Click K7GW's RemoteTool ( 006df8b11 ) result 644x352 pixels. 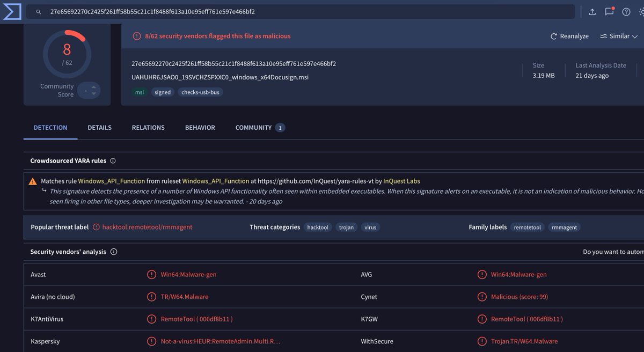pyautogui.click(x=527, y=319)
